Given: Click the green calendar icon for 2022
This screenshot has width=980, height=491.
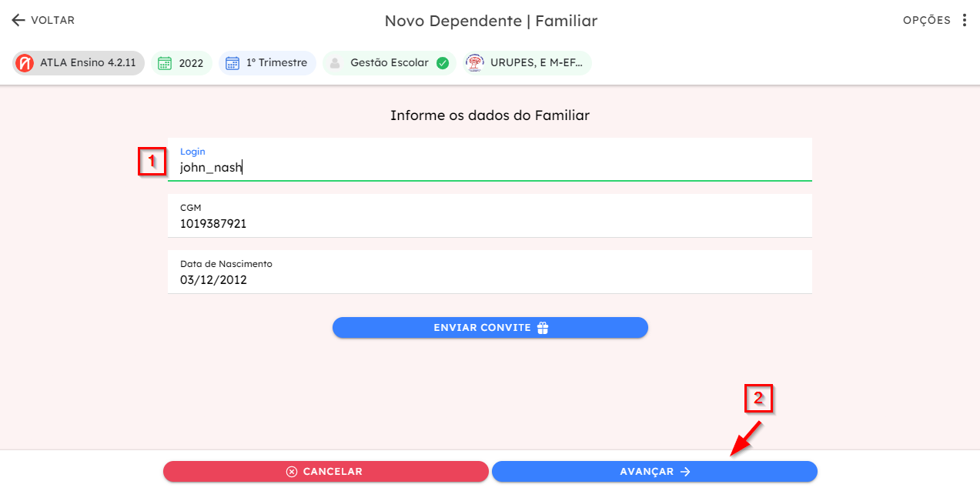Looking at the screenshot, I should point(164,63).
